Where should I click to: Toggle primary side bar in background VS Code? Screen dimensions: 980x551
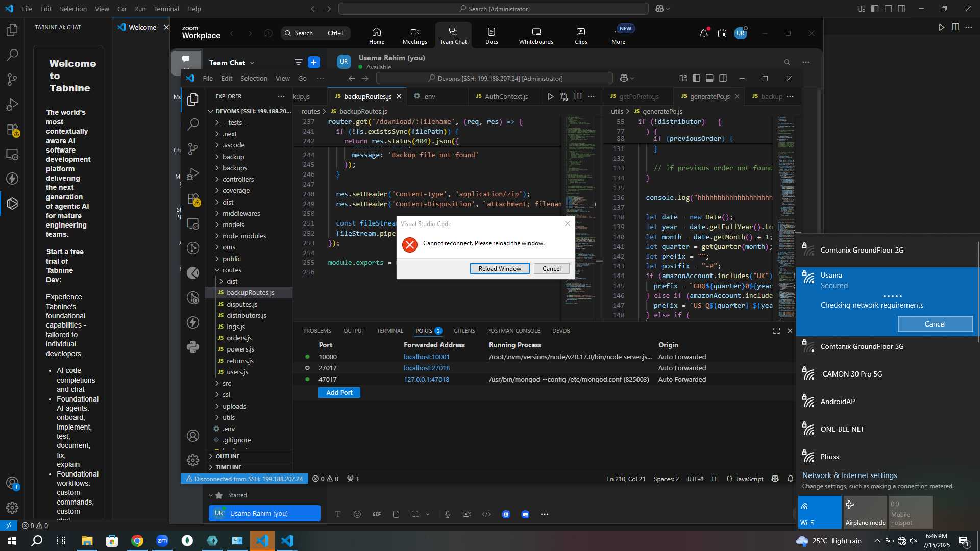pyautogui.click(x=875, y=9)
